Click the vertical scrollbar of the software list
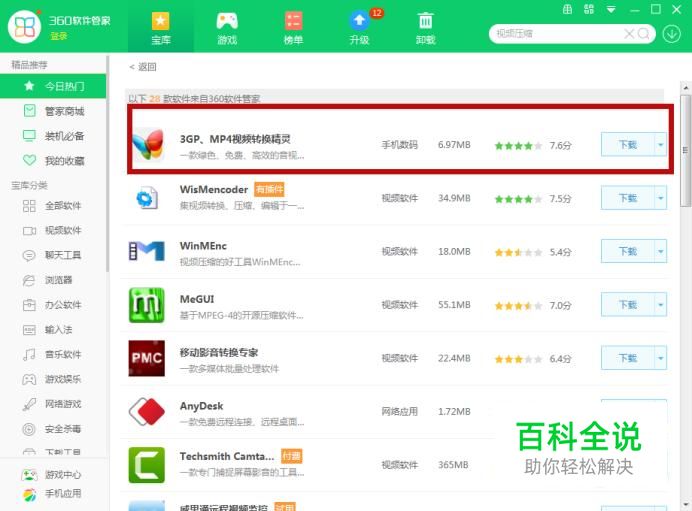The width and height of the screenshot is (692, 511). (685, 150)
